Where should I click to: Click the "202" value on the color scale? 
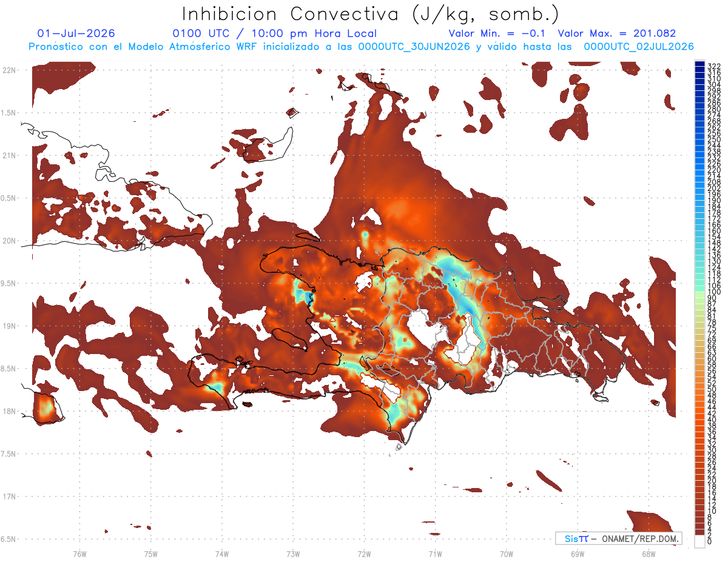pyautogui.click(x=714, y=189)
